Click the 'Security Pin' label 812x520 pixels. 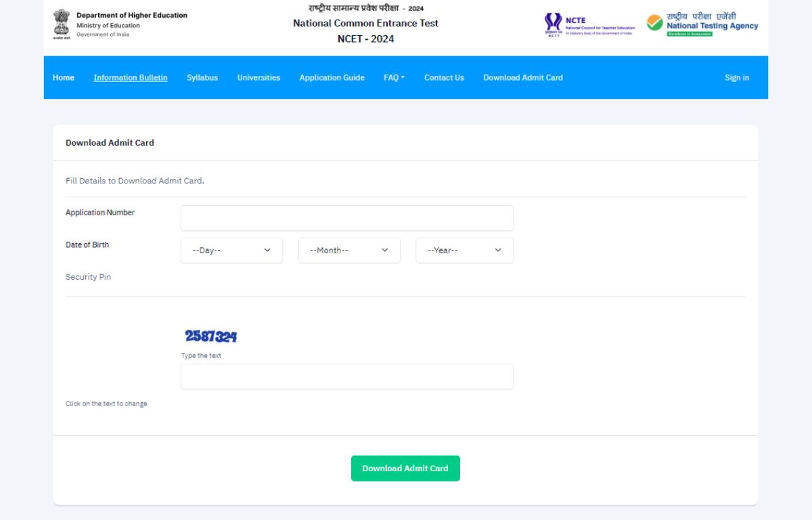click(88, 277)
